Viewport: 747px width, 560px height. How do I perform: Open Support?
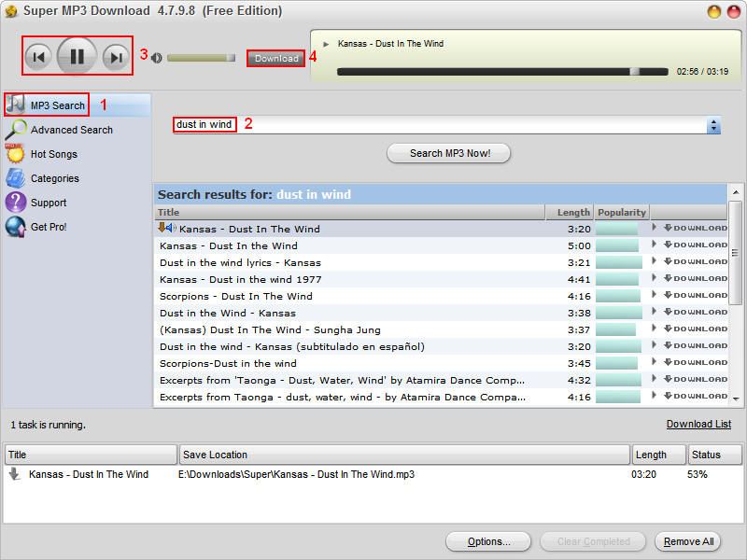pos(49,203)
